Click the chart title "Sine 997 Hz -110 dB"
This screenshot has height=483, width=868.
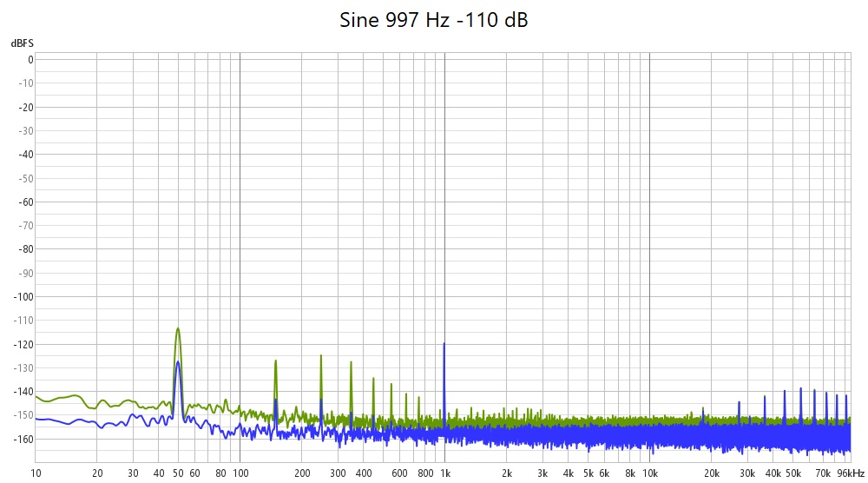coord(433,20)
